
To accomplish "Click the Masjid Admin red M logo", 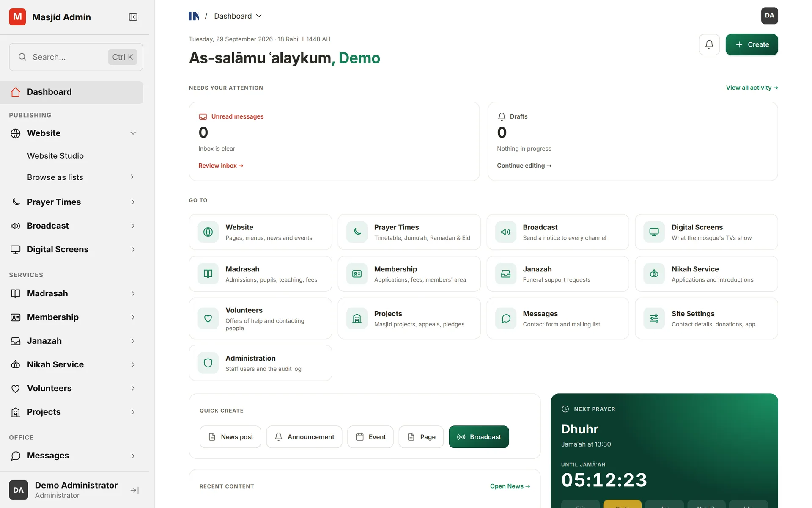I will [17, 17].
